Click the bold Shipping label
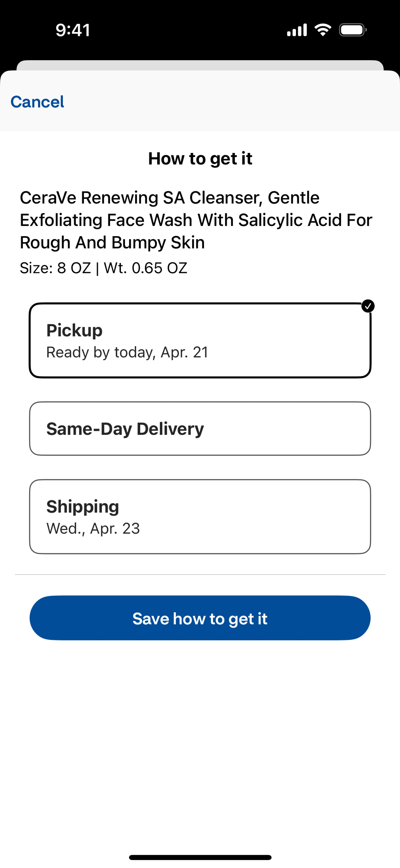This screenshot has width=400, height=868. (x=83, y=506)
